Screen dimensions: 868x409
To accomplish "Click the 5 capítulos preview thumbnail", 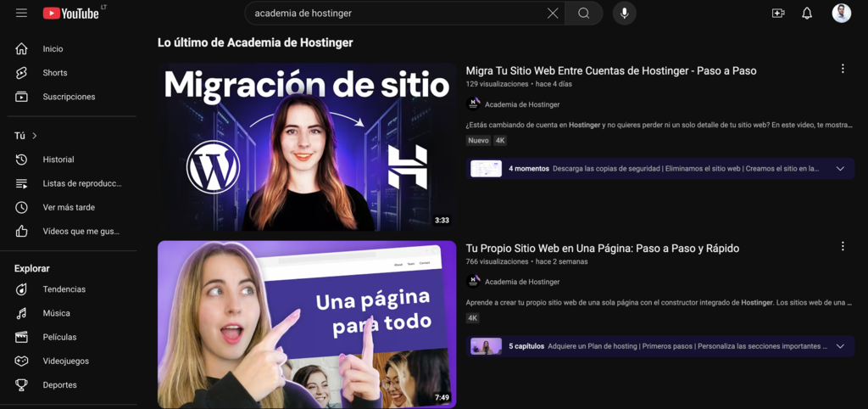I will [x=486, y=346].
